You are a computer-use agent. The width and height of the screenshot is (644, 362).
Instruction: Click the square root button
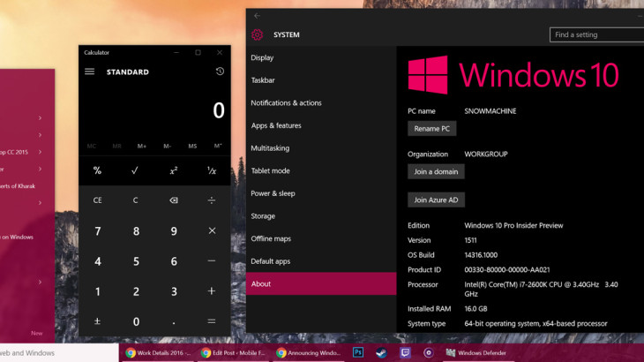pos(135,170)
